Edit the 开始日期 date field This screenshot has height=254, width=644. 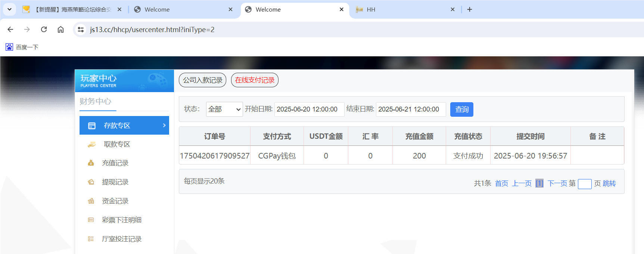[309, 109]
